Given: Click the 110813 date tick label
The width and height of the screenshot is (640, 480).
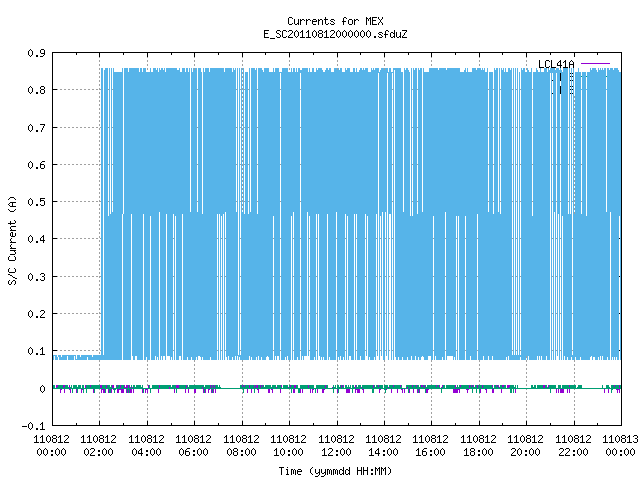Looking at the screenshot, I should pyautogui.click(x=620, y=439).
